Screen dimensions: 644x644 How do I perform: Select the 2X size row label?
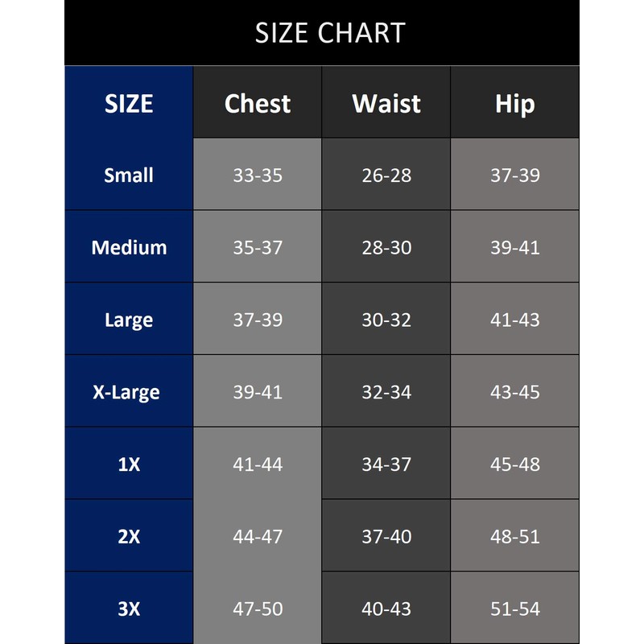click(129, 536)
